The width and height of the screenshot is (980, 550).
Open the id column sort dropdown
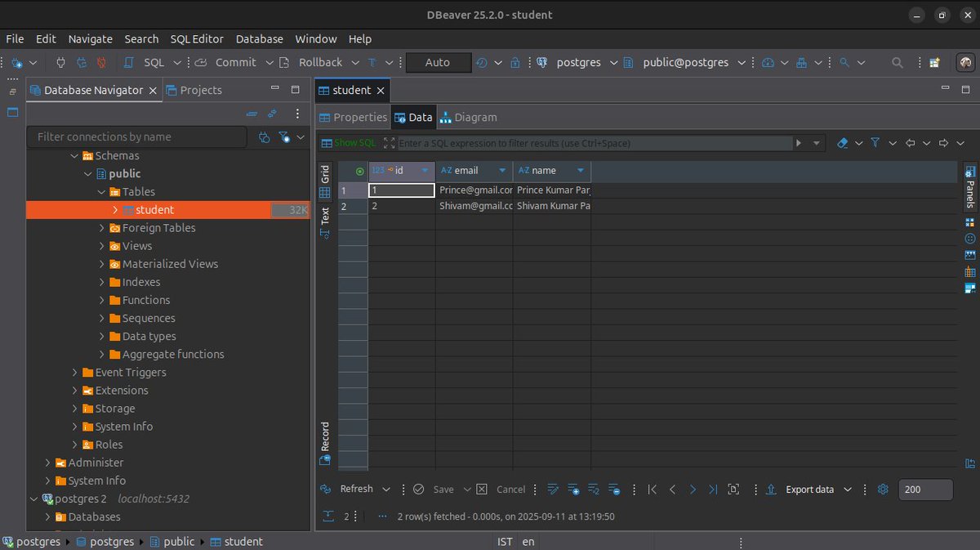pyautogui.click(x=425, y=171)
